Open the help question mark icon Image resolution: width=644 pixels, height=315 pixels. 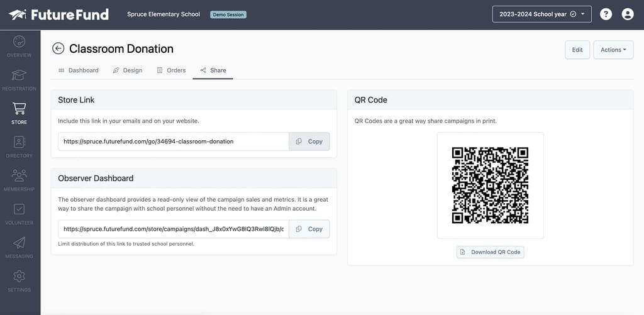[606, 14]
